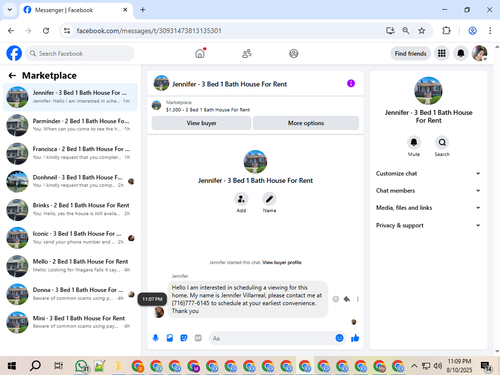Choose a sticker icon
500x375 pixels.
point(184,338)
